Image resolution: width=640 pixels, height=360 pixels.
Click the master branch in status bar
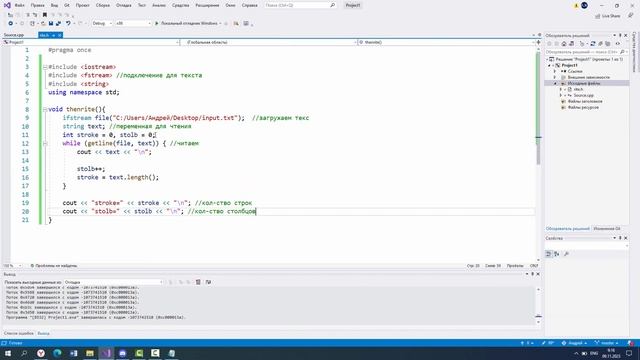606,343
